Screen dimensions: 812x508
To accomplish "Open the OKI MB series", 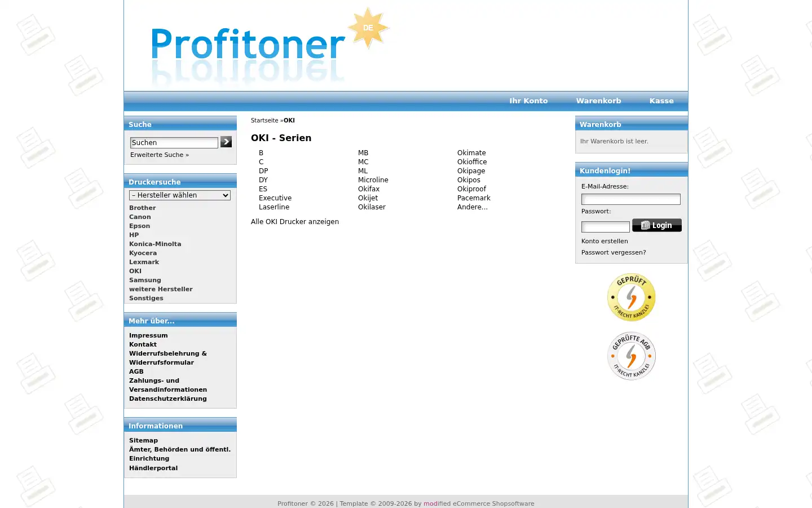I will pos(363,153).
